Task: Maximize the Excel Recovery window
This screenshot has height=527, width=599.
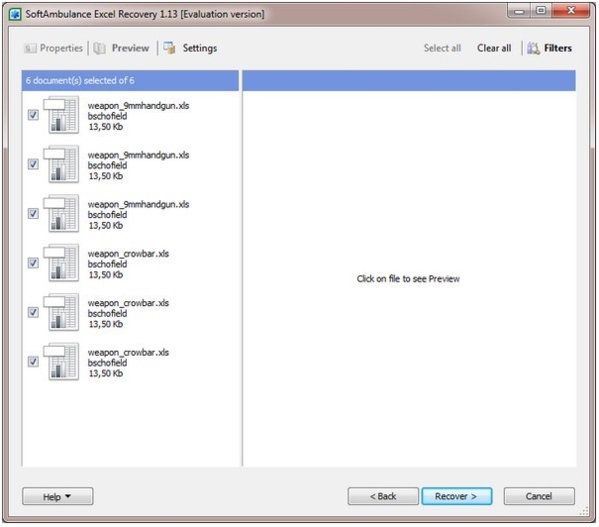Action: [x=541, y=11]
